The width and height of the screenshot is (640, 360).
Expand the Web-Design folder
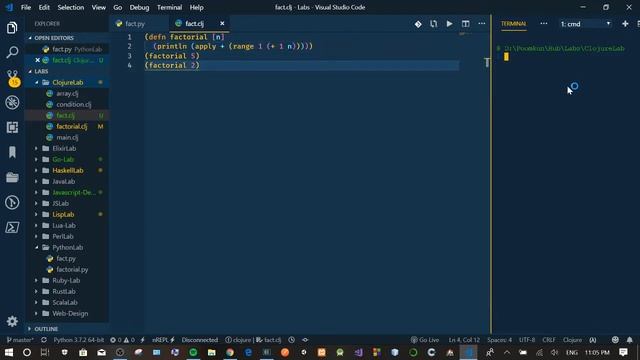(x=37, y=313)
